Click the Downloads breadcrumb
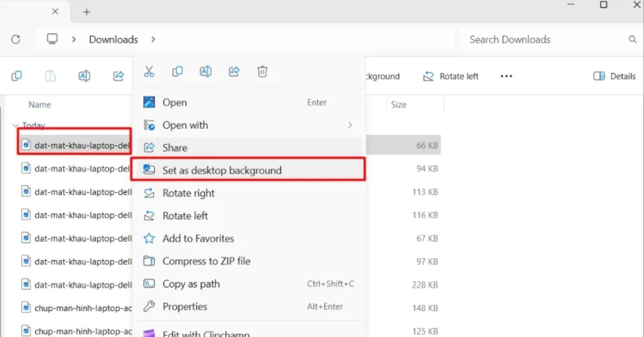 (x=113, y=40)
